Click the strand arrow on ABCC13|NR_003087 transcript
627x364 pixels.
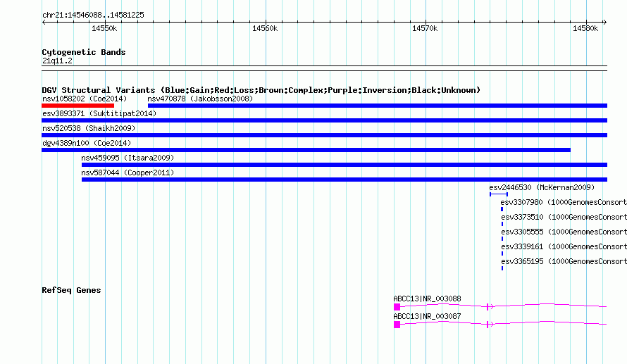[492, 325]
